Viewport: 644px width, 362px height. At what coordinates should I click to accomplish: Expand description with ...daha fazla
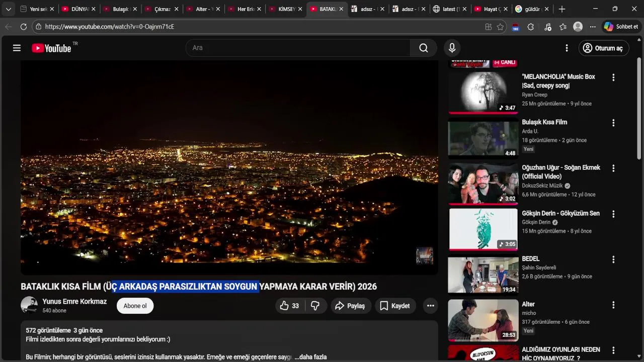coord(311,357)
